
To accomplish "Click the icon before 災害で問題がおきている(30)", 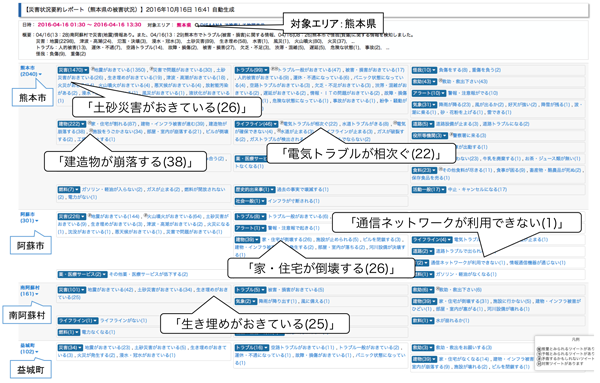I will pyautogui.click(x=151, y=69).
